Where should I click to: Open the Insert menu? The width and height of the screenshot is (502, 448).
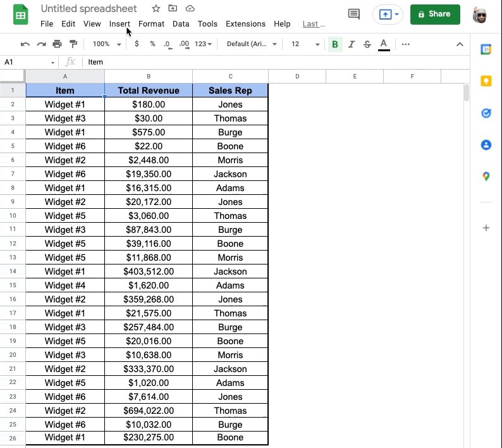click(119, 23)
